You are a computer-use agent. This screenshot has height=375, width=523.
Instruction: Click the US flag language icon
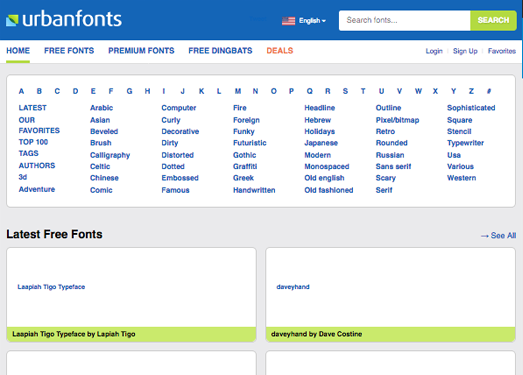(x=288, y=21)
